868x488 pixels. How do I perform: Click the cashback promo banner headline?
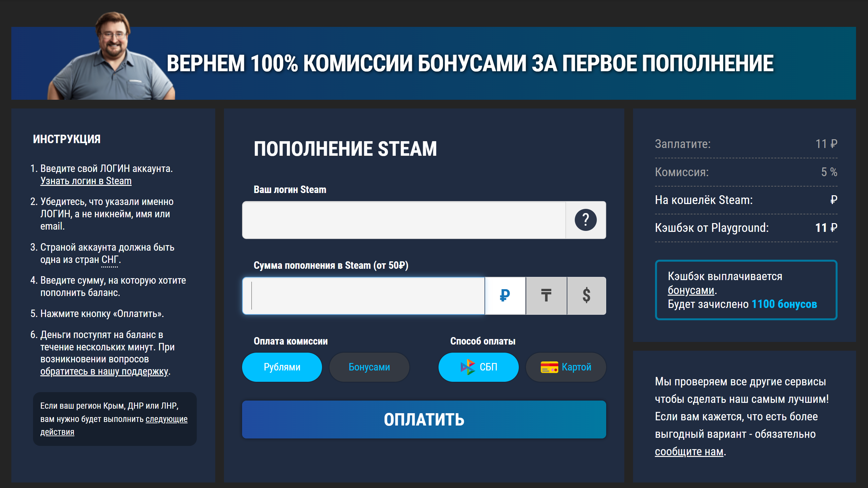[x=470, y=63]
